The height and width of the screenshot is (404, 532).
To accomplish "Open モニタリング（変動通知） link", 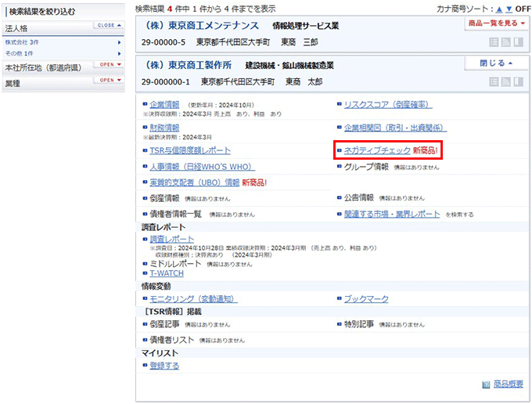I will click(x=193, y=299).
